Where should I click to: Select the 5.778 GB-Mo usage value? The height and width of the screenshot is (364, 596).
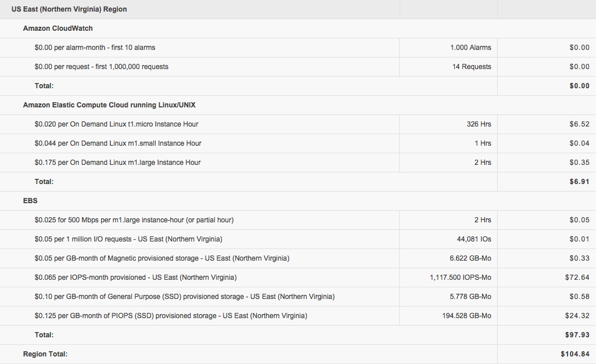[470, 297]
